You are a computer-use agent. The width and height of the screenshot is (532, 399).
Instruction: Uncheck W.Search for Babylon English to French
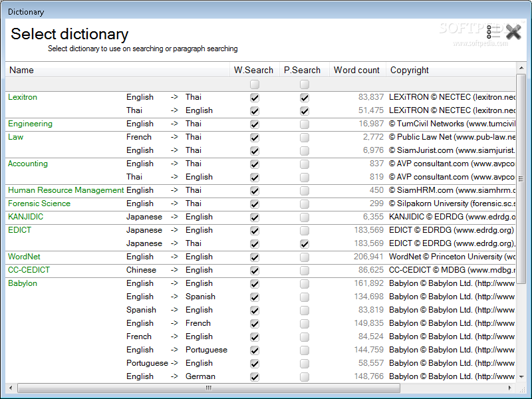click(x=255, y=324)
